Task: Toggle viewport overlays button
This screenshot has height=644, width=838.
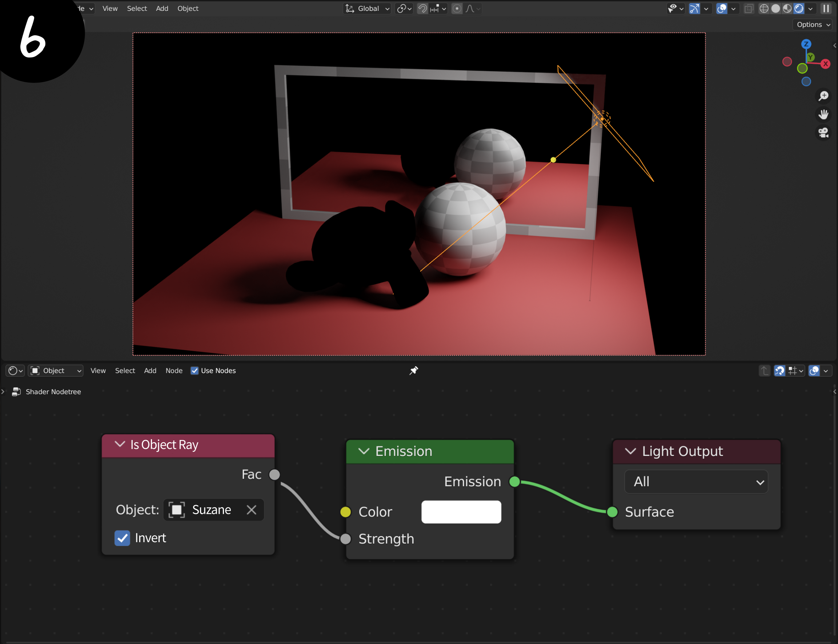Action: point(722,8)
